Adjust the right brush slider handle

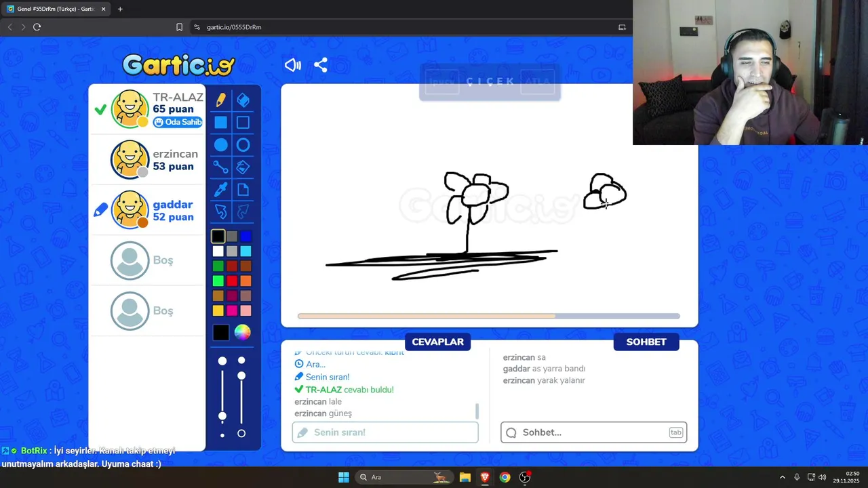[241, 375]
